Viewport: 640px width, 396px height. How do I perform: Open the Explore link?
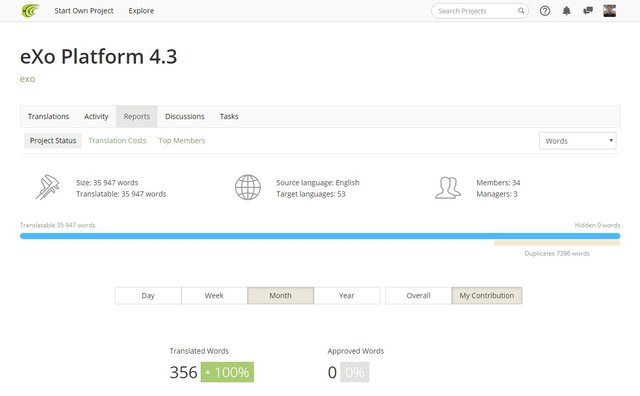[x=141, y=11]
